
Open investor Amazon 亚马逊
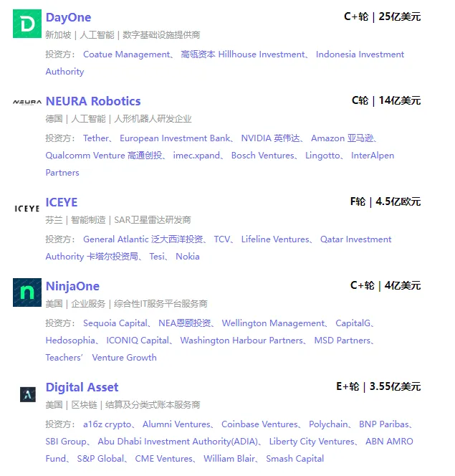click(343, 138)
